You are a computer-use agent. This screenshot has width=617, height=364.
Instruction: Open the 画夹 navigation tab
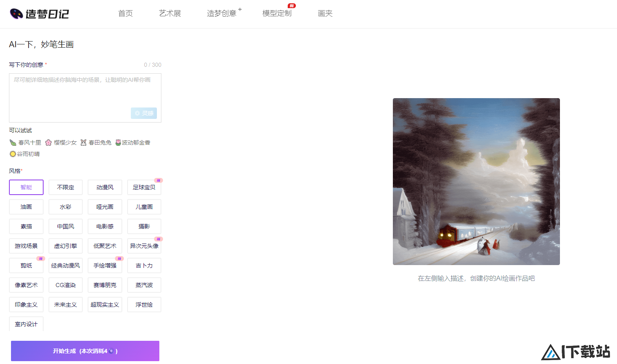(x=325, y=13)
